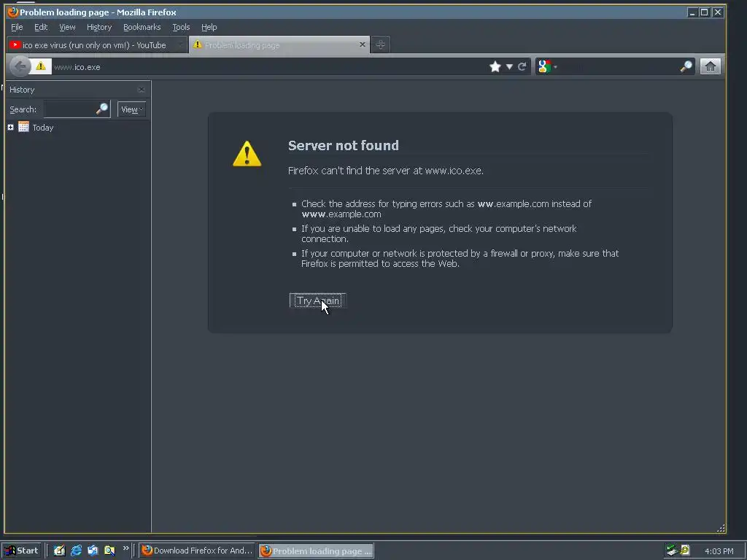Click the yellow disc tray icon
Image resolution: width=747 pixels, height=560 pixels.
pos(685,550)
